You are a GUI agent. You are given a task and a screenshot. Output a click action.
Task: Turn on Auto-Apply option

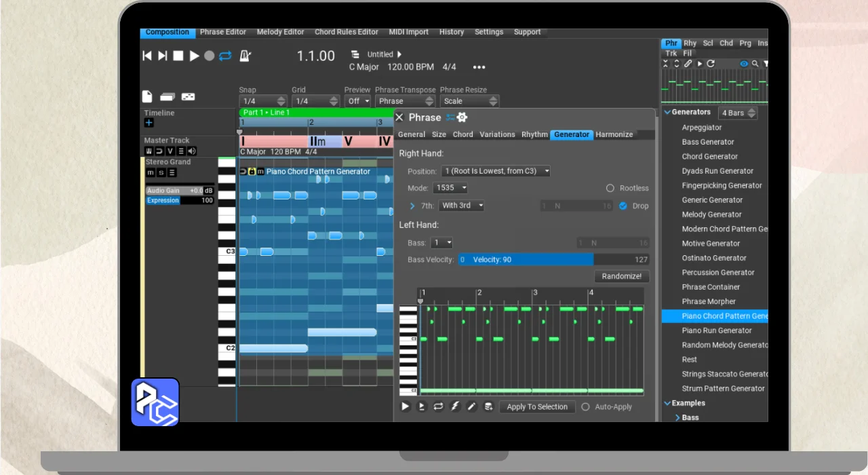[585, 406]
